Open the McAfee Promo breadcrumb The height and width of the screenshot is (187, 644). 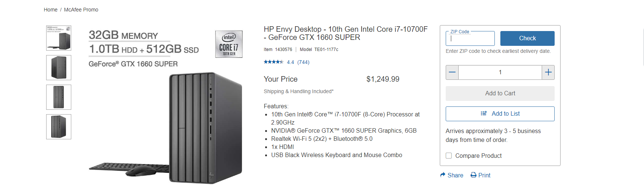click(81, 10)
